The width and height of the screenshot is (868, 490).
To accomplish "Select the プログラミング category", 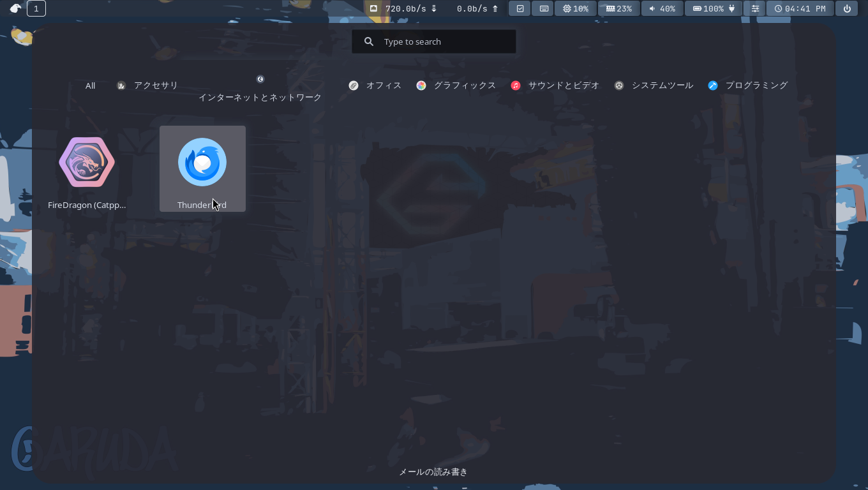I will pos(748,85).
